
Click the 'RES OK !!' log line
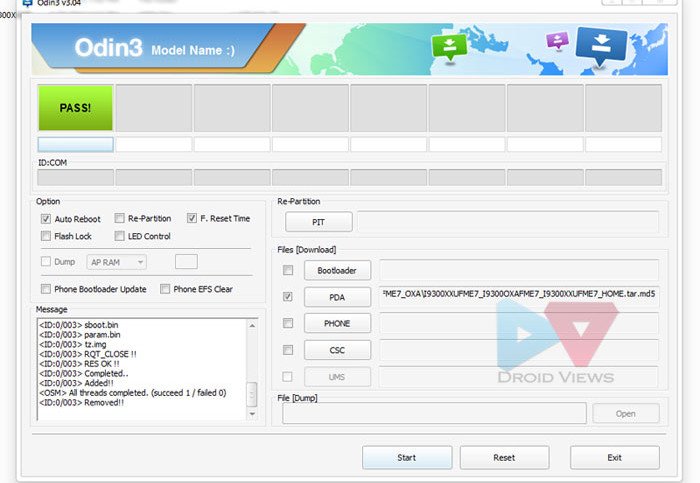click(x=79, y=364)
